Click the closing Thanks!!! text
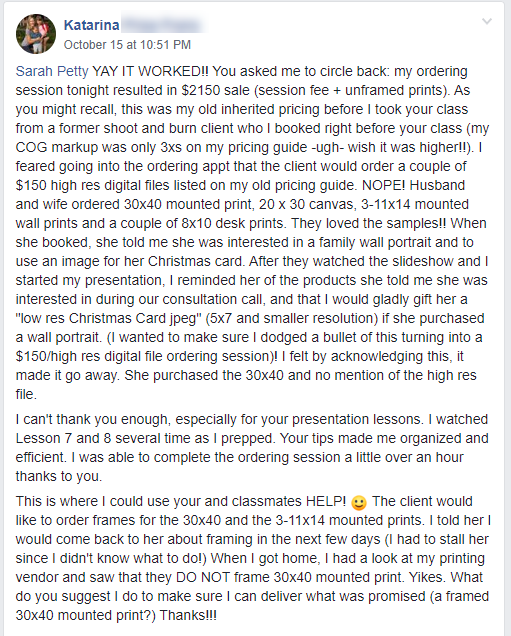This screenshot has width=511, height=636. point(188,615)
